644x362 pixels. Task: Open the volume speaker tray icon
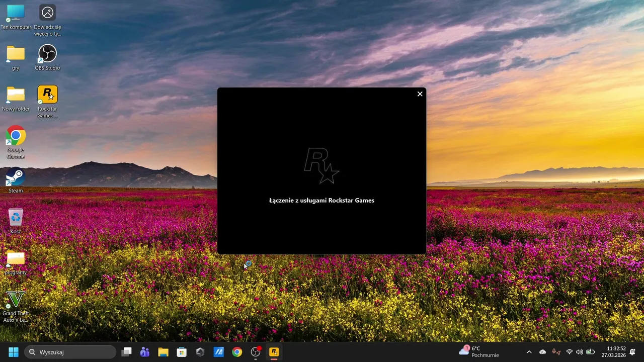(579, 352)
